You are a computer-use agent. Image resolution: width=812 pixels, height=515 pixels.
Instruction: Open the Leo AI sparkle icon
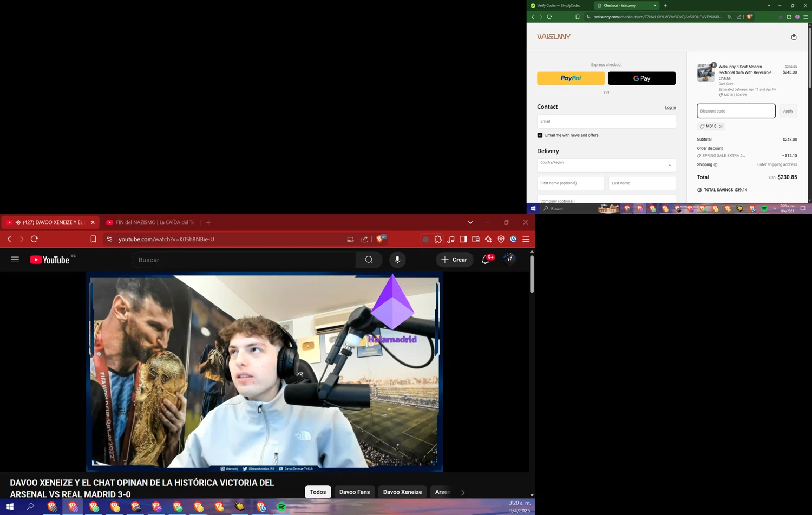coord(488,239)
